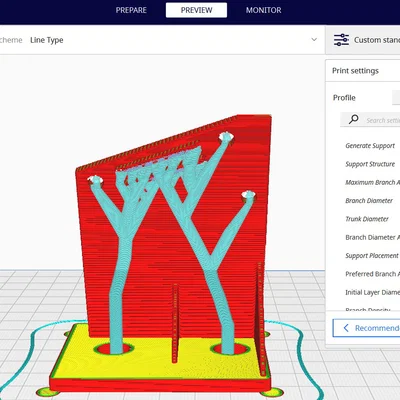The width and height of the screenshot is (400, 400).
Task: Click the Profile label
Action: tap(344, 98)
